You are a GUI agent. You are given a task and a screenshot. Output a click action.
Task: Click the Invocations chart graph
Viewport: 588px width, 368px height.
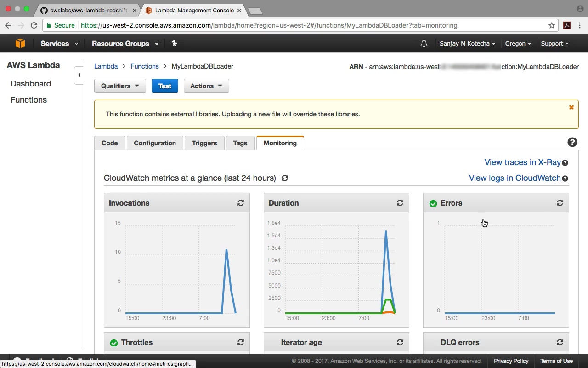181,269
